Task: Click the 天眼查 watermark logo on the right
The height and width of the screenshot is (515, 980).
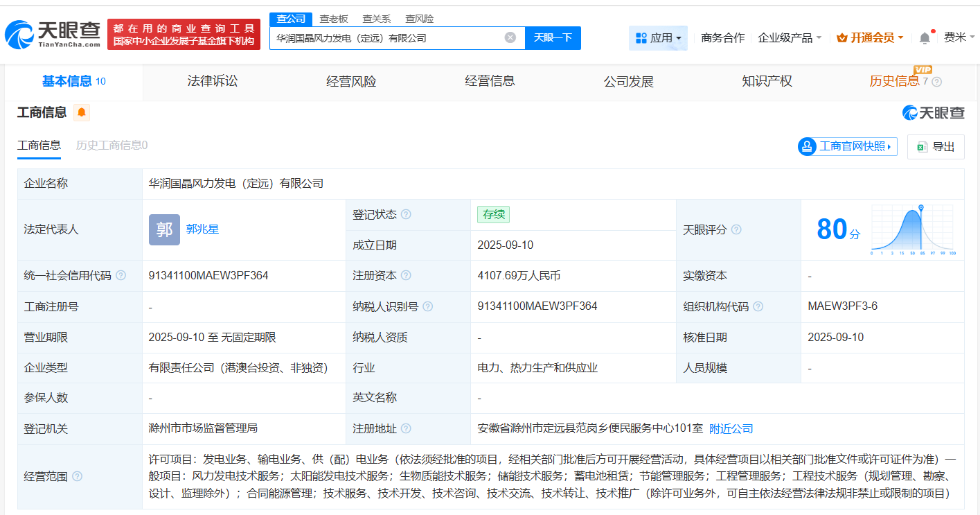Action: (x=935, y=113)
